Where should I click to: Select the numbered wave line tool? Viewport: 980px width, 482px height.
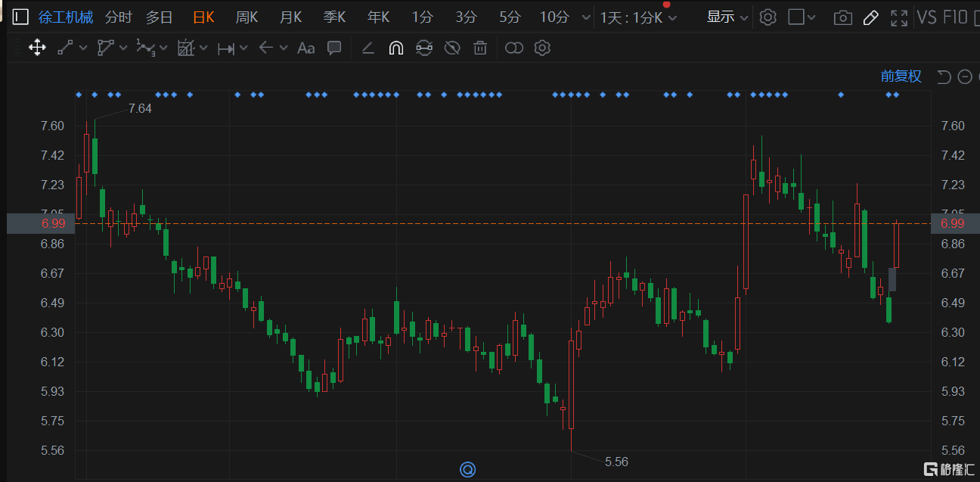(144, 48)
